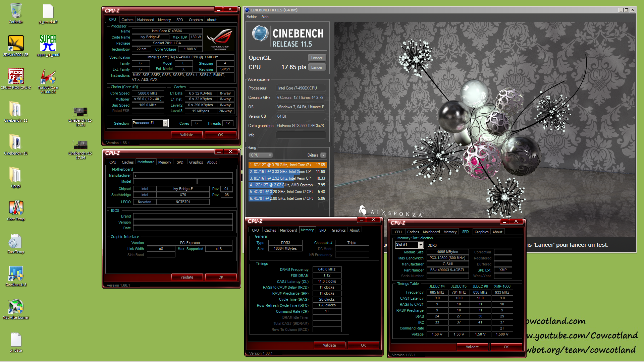Click the Carte graphique GeForce GTX 550 field
The width and height of the screenshot is (644, 362).
[301, 126]
